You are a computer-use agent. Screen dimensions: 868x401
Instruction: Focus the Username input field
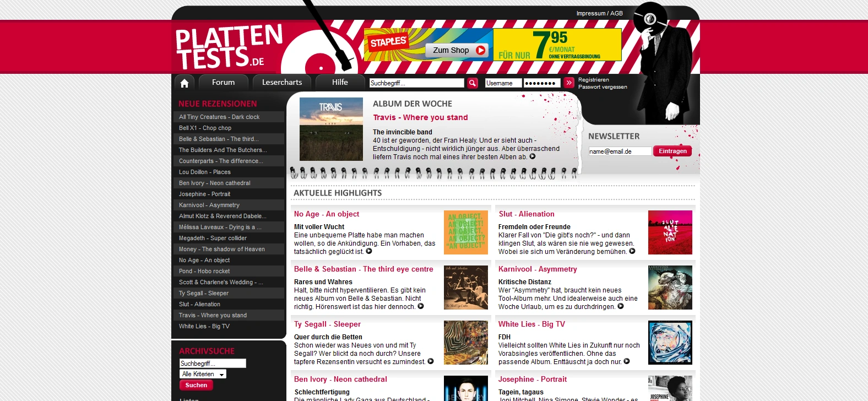(503, 83)
